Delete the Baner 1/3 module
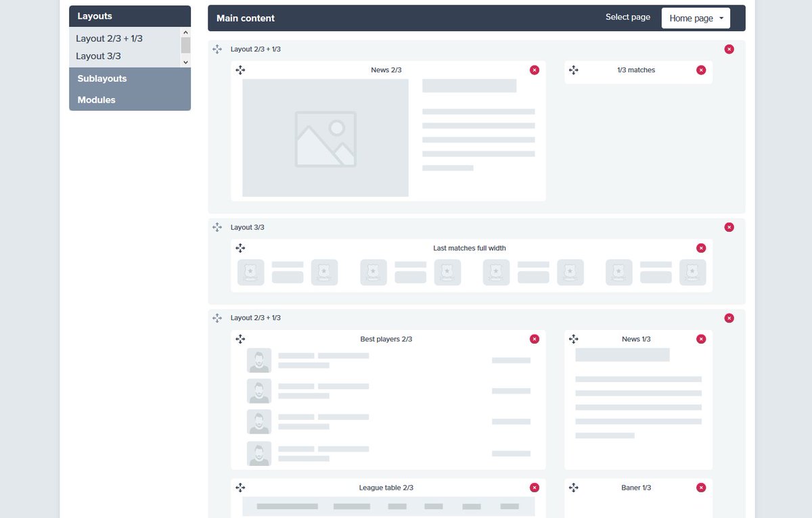The width and height of the screenshot is (812, 518). click(x=701, y=488)
